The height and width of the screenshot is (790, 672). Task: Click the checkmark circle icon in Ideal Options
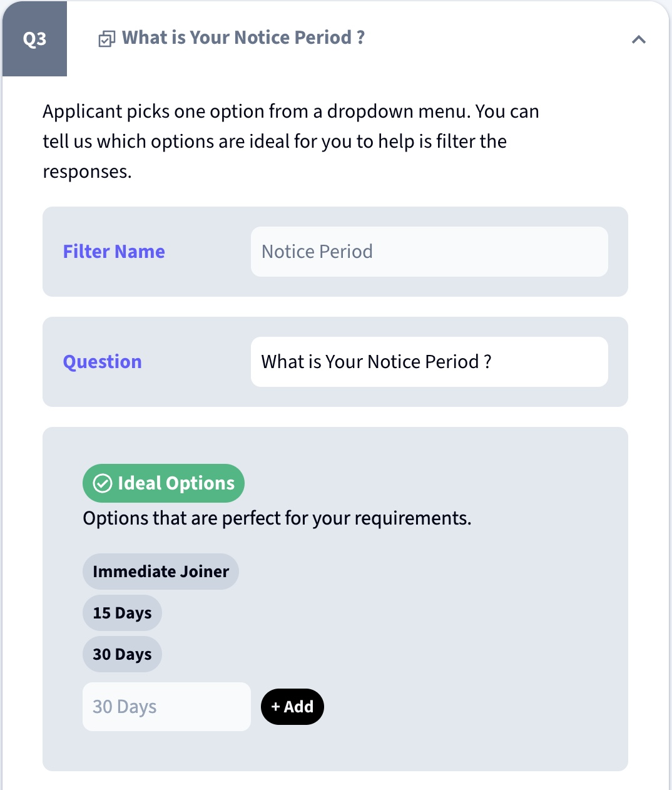(x=102, y=483)
